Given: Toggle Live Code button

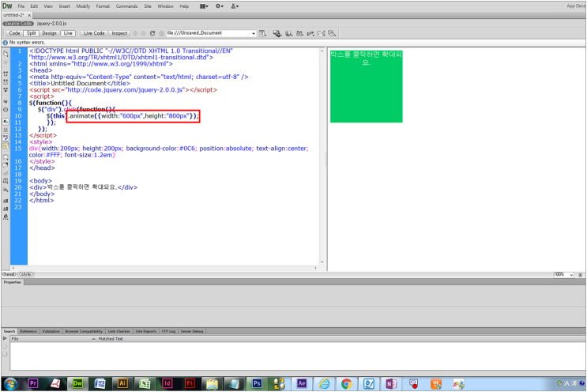Looking at the screenshot, I should [x=94, y=33].
